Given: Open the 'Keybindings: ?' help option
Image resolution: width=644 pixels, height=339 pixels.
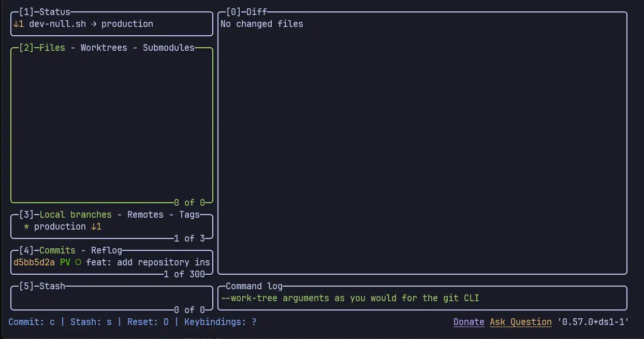Looking at the screenshot, I should (x=221, y=322).
